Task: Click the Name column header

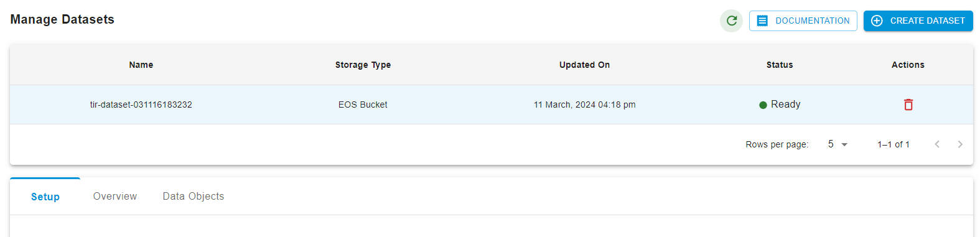Action: [141, 65]
